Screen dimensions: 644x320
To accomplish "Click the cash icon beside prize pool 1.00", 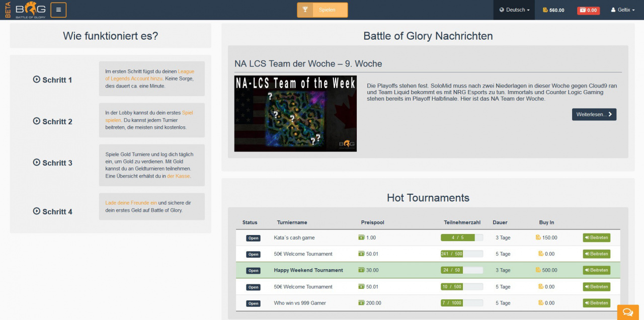I will coord(361,237).
